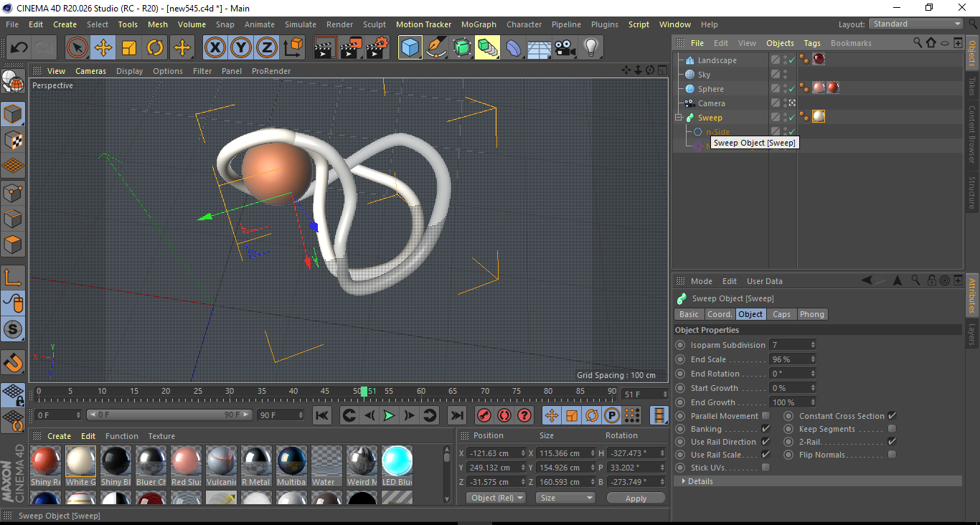
Task: Activate the Scale tool
Action: pos(129,48)
